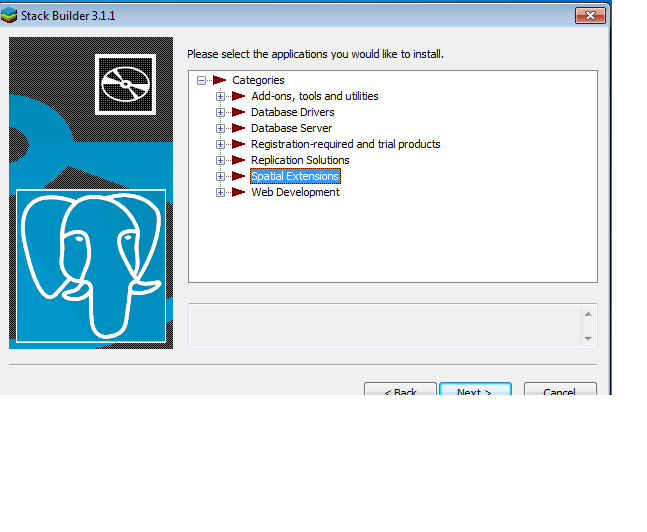Select the Categories tree label
The height and width of the screenshot is (532, 647).
coord(258,80)
